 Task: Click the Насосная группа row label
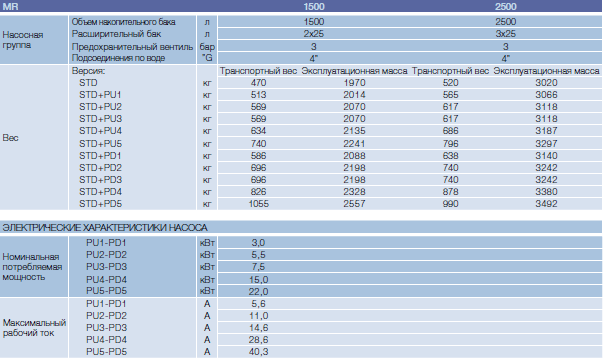coord(23,40)
